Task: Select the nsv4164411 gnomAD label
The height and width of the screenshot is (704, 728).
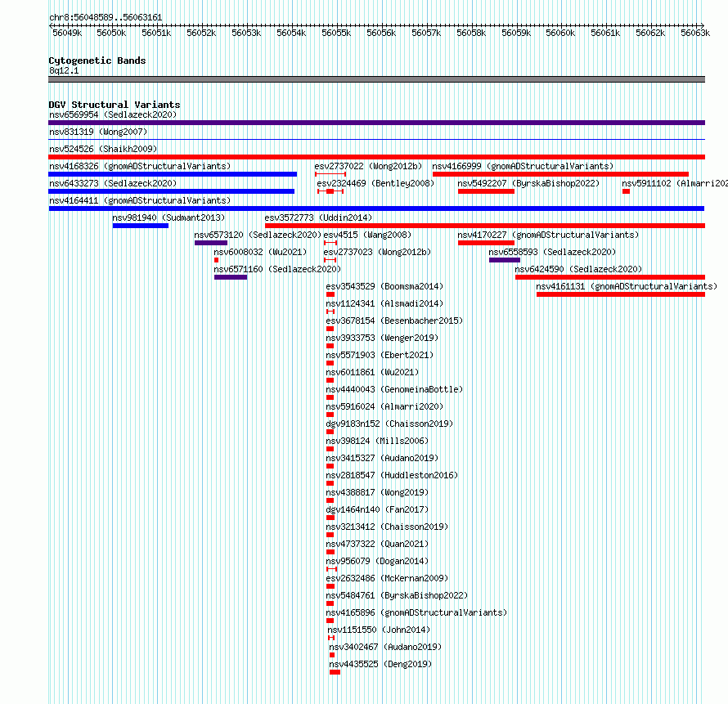Action: tap(140, 200)
